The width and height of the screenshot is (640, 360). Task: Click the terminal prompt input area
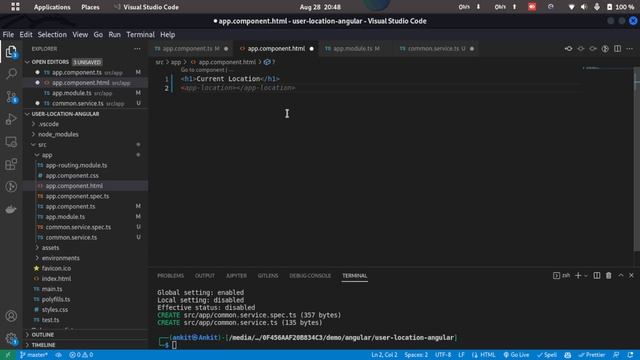(x=174, y=345)
